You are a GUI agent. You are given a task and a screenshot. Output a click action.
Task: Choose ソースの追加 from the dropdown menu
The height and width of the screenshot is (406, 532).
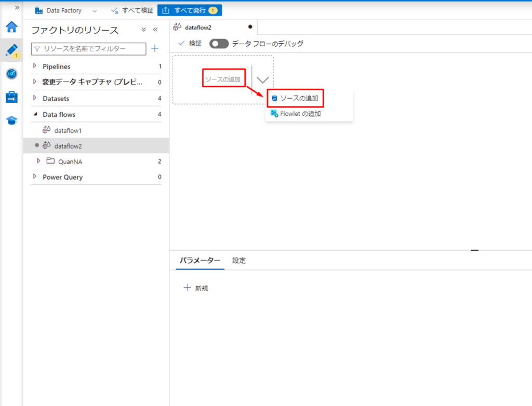click(x=295, y=98)
